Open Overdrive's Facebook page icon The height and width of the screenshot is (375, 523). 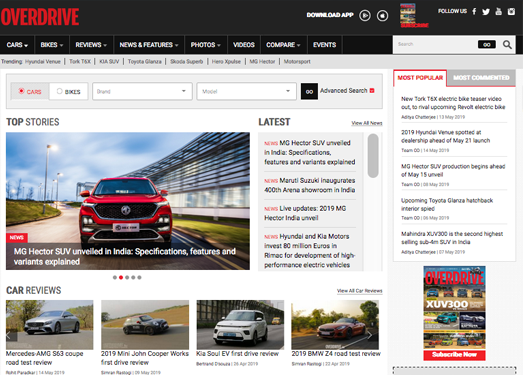(474, 12)
